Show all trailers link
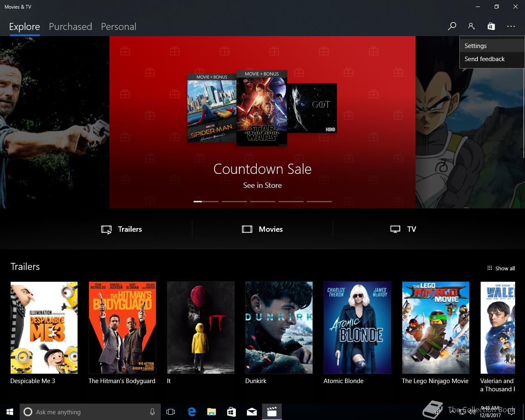This screenshot has height=420, width=525. [501, 268]
